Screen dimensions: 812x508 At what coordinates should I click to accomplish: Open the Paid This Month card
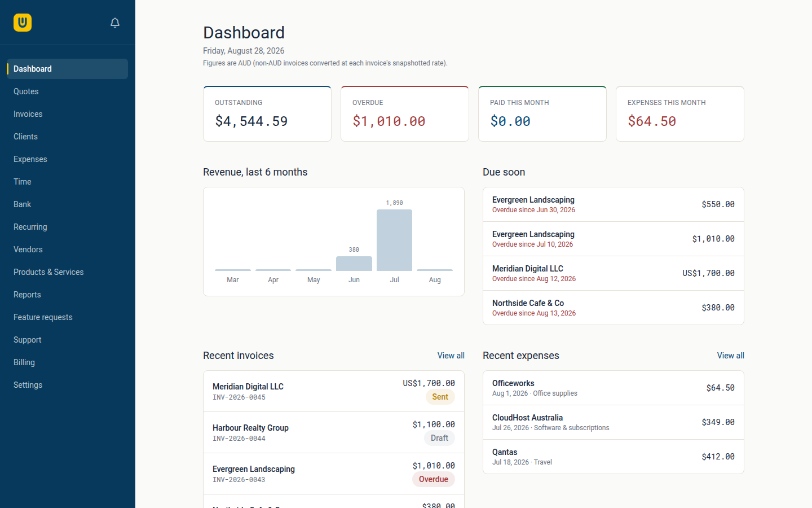pos(542,113)
